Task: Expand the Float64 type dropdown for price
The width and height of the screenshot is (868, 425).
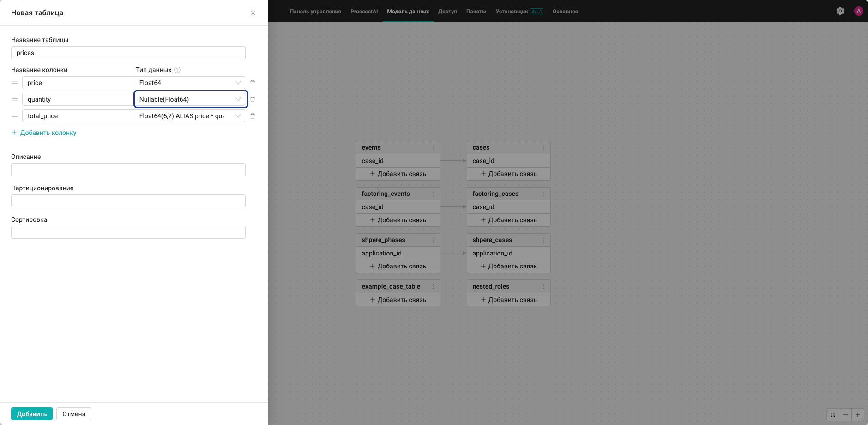Action: point(190,83)
